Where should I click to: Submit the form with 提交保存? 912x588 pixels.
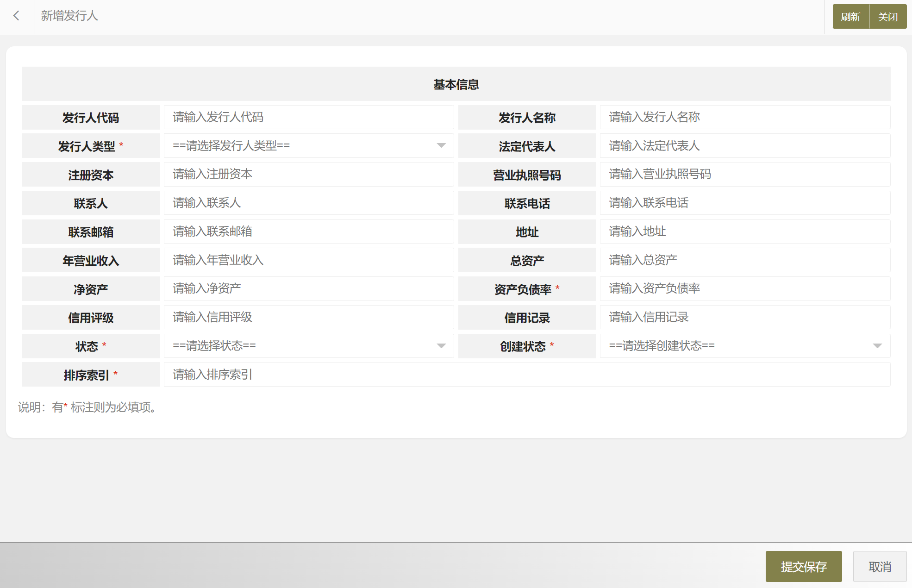click(x=803, y=567)
